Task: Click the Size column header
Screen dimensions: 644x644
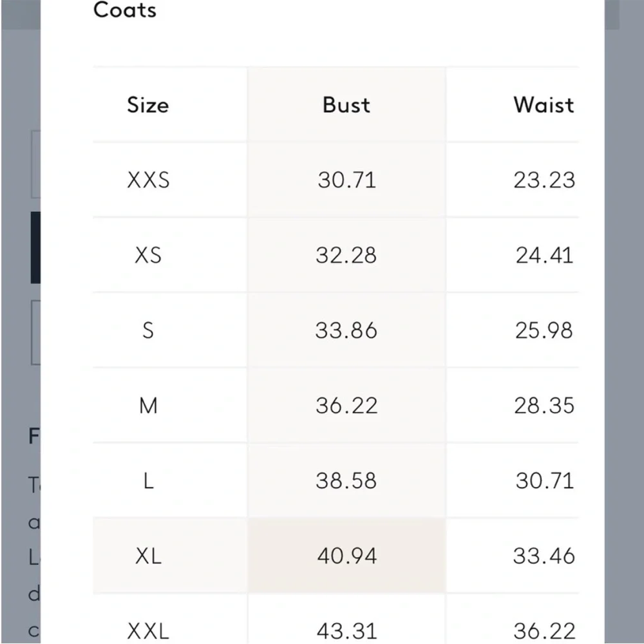Action: click(x=148, y=105)
